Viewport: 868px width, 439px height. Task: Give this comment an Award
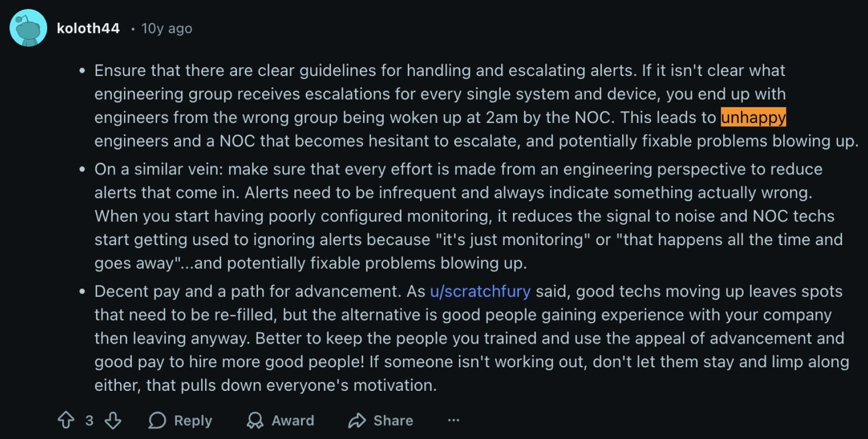(x=280, y=420)
